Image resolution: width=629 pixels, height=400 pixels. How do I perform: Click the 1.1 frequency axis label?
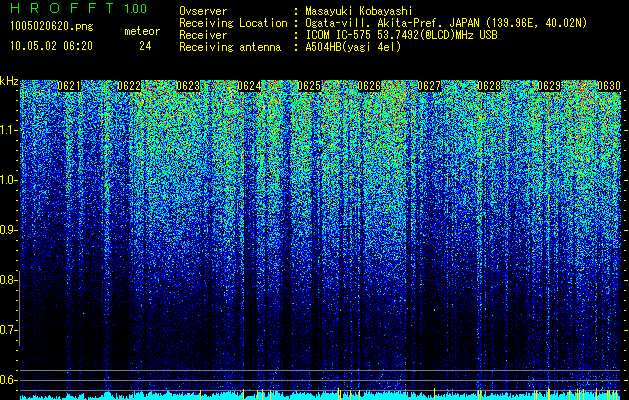click(x=9, y=130)
